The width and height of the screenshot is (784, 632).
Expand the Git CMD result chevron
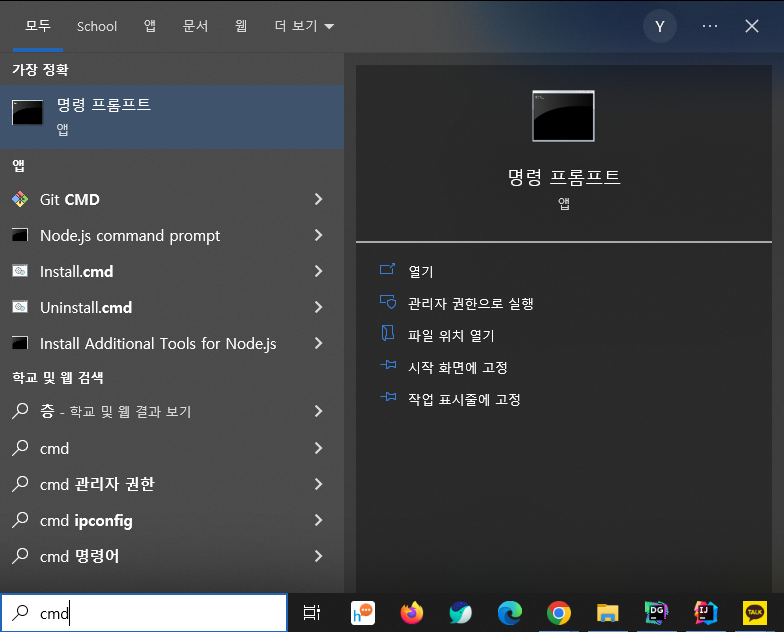pos(318,200)
